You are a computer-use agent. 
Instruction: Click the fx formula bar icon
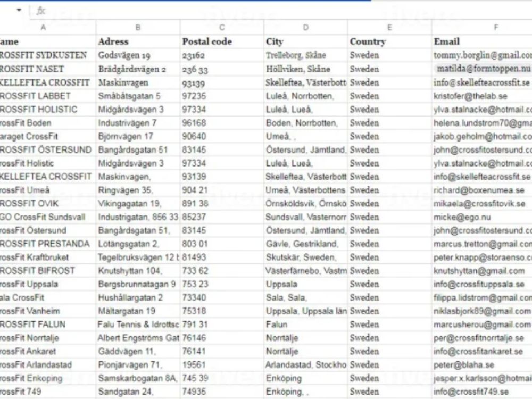tap(40, 11)
